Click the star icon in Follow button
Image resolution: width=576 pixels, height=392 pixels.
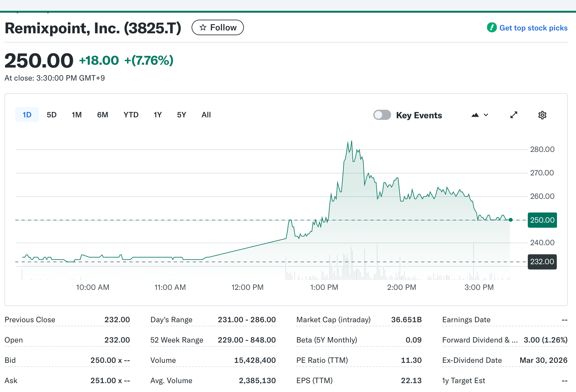(203, 28)
